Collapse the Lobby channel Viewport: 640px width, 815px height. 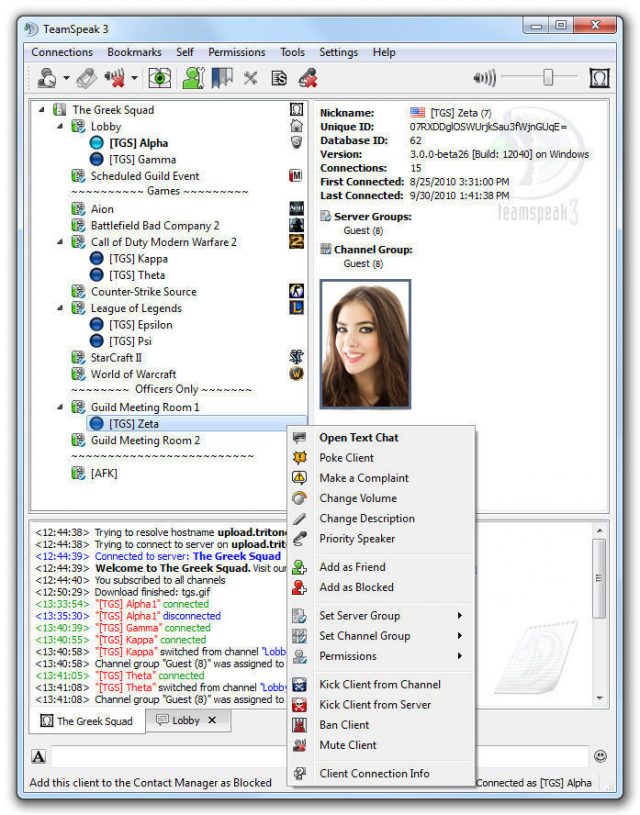click(60, 127)
